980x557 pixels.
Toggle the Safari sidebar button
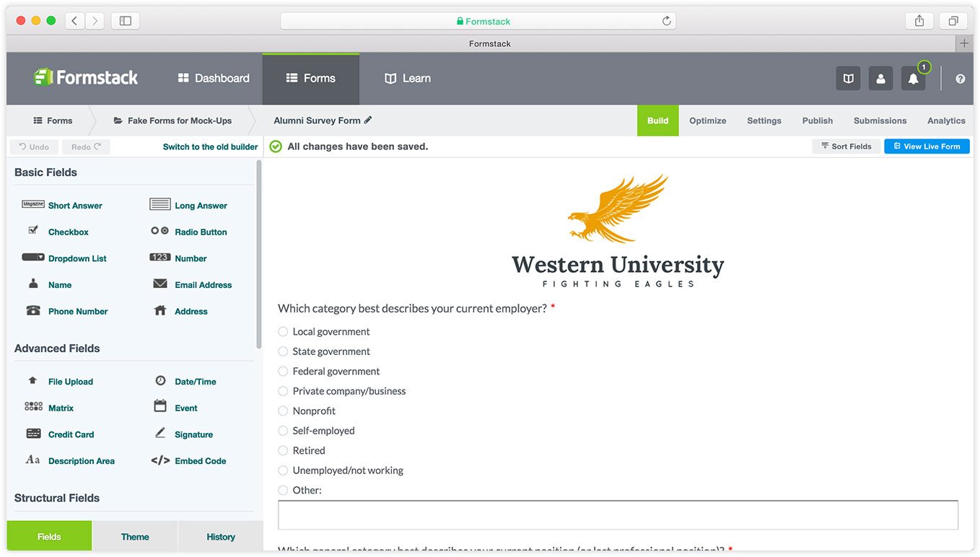125,21
